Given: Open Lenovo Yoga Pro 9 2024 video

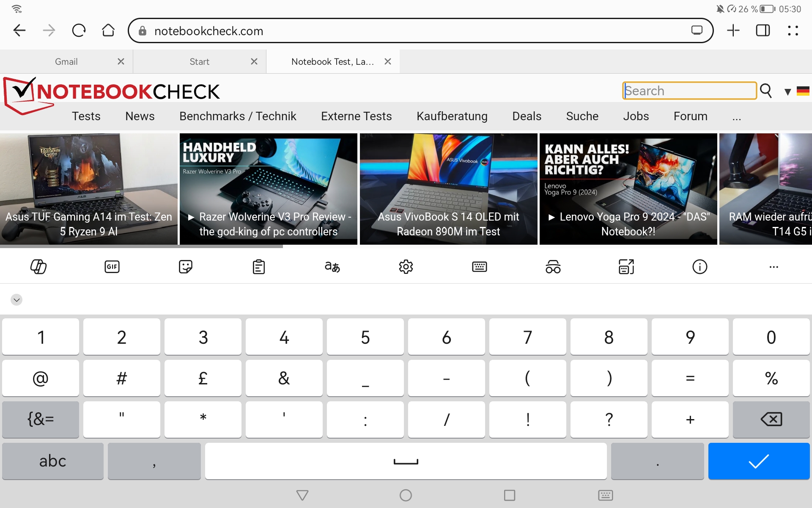Looking at the screenshot, I should (628, 189).
